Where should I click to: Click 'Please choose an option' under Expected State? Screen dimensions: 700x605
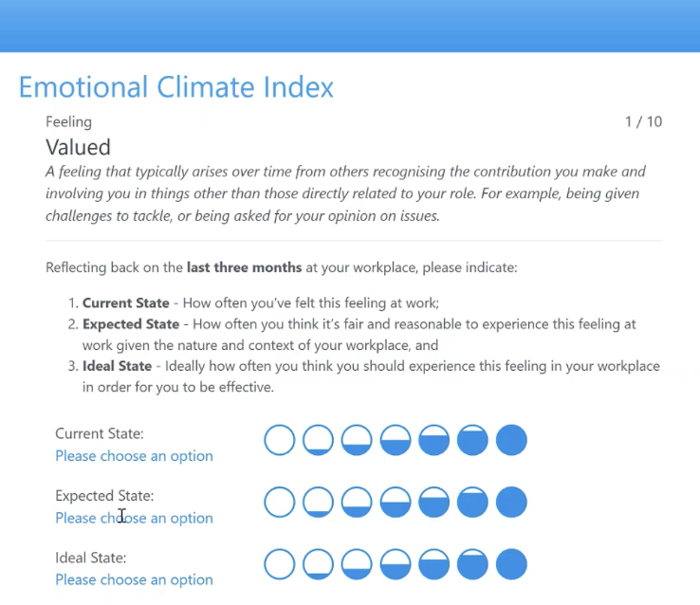point(134,518)
